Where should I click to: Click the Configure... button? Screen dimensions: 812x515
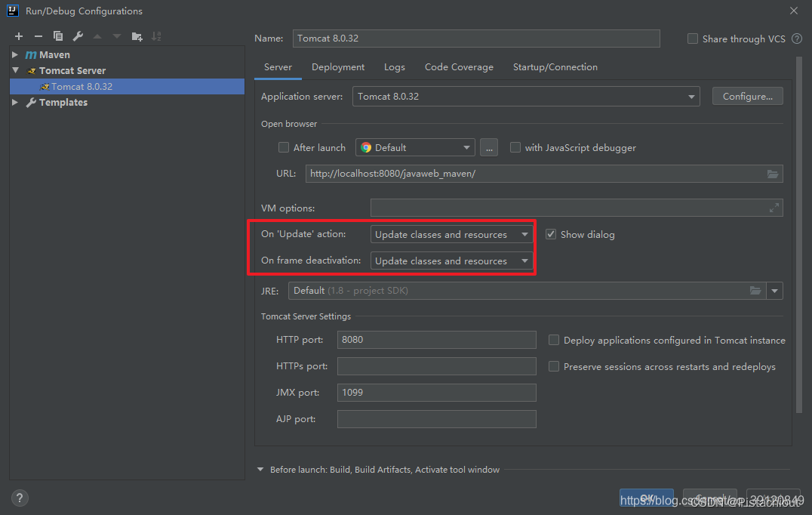click(x=747, y=97)
